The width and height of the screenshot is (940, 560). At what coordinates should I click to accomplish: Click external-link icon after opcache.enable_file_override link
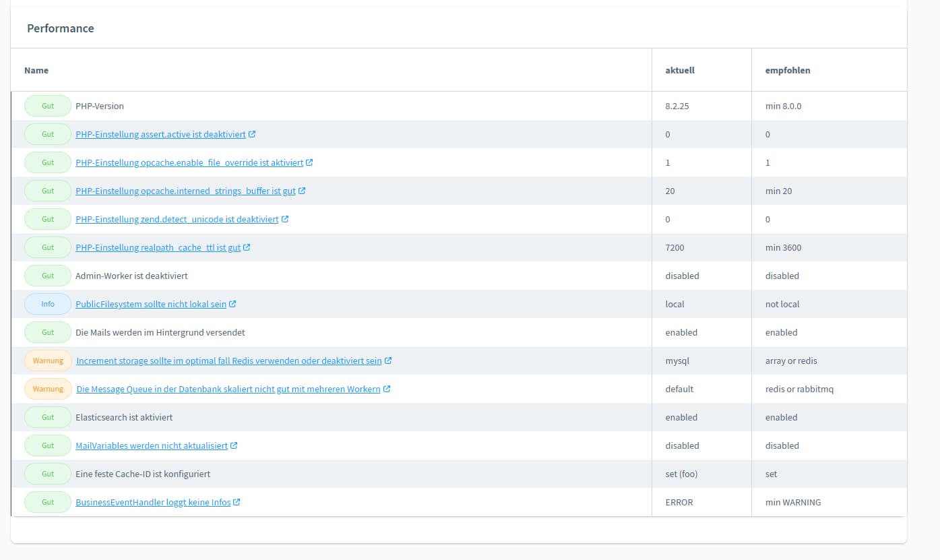click(309, 162)
